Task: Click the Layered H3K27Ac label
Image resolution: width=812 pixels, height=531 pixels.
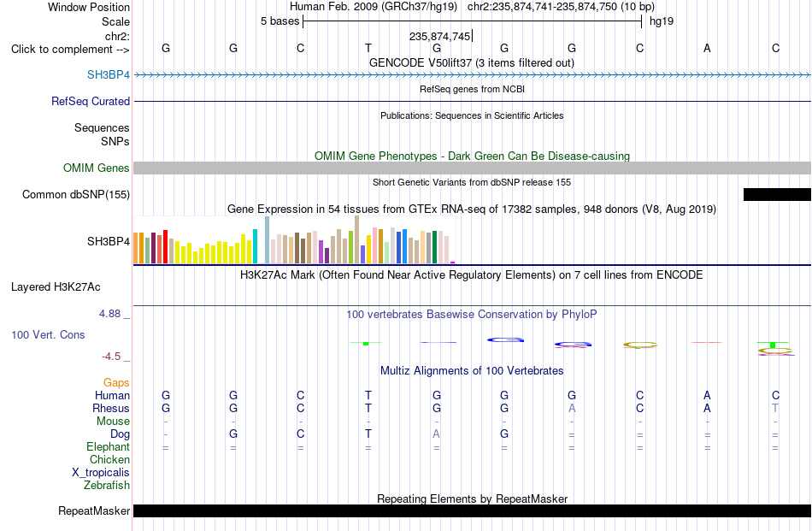Action: pos(56,287)
